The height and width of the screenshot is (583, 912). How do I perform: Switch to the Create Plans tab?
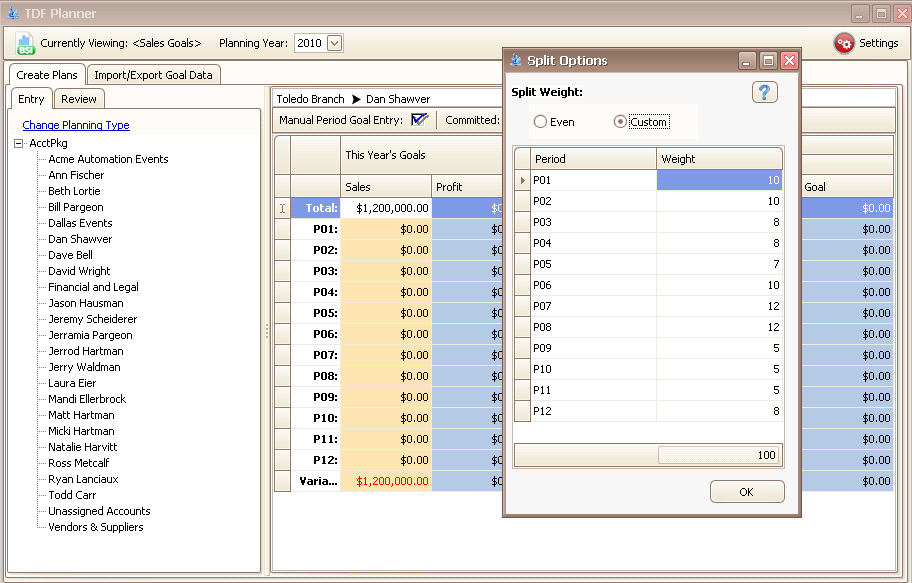point(47,75)
